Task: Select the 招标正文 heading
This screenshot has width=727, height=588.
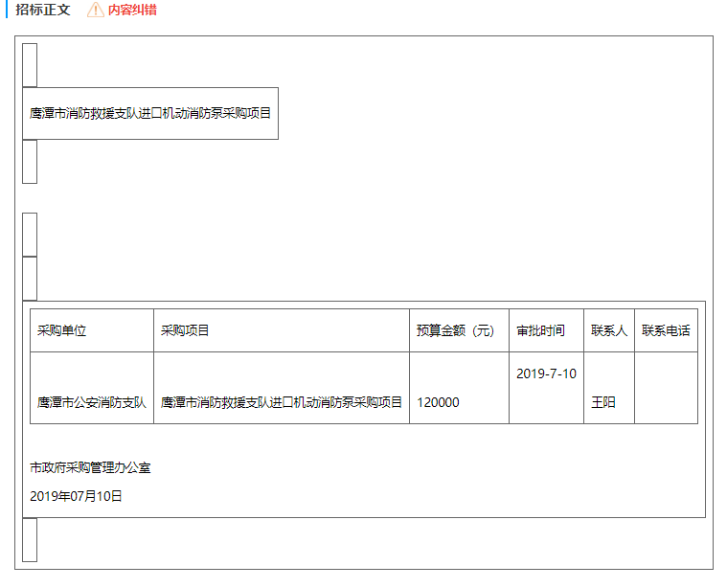Action: (43, 10)
